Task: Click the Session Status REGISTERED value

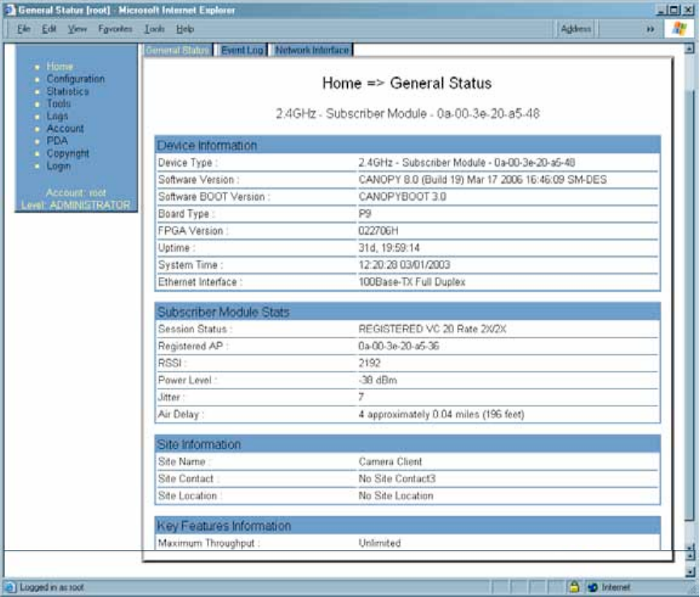Action: pos(433,329)
